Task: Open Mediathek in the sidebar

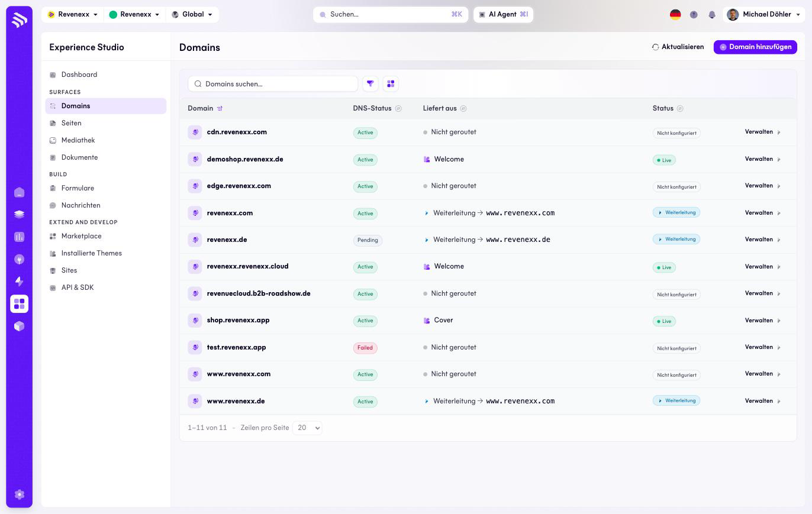Action: (x=106, y=141)
